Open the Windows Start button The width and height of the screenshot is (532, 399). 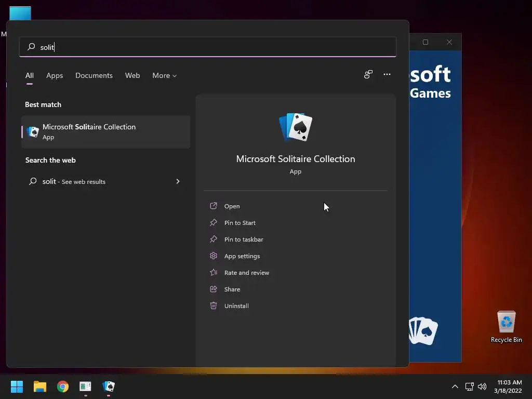coord(17,387)
